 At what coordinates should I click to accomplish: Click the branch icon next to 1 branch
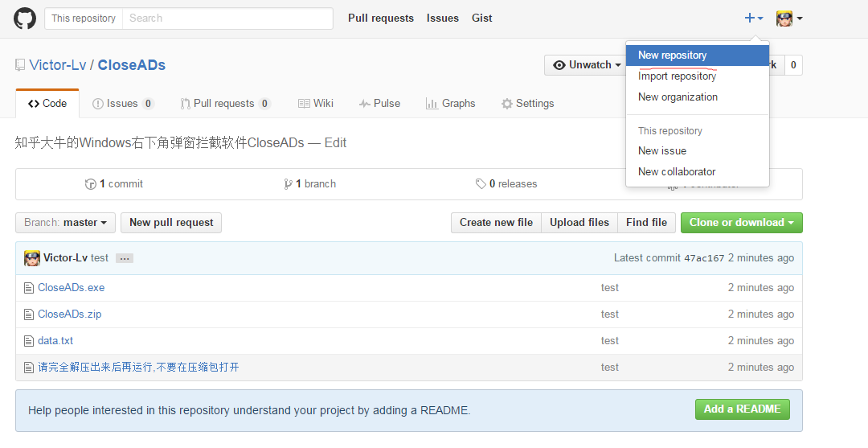point(288,184)
